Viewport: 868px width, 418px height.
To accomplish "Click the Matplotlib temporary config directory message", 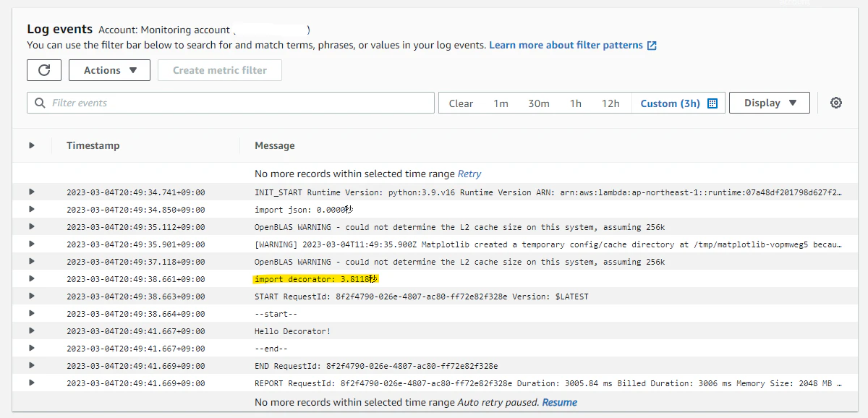I will 548,244.
